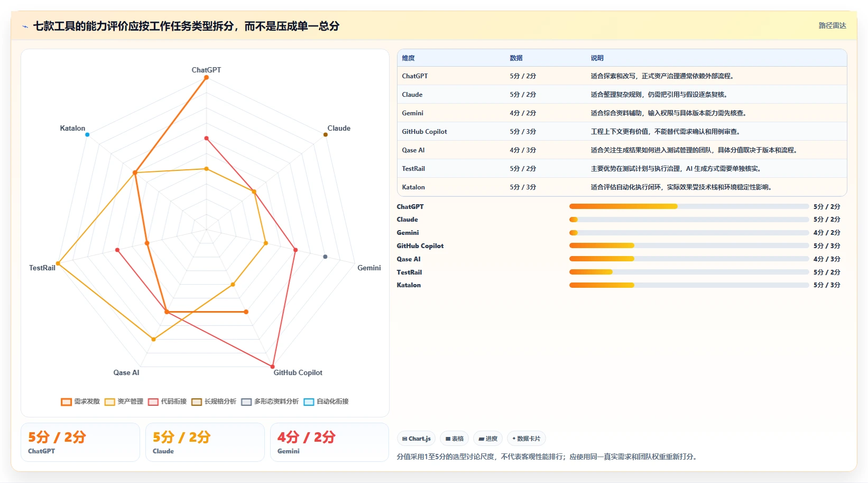Click the description starting with 适合综合资料辅助
868x483 pixels.
tap(669, 113)
